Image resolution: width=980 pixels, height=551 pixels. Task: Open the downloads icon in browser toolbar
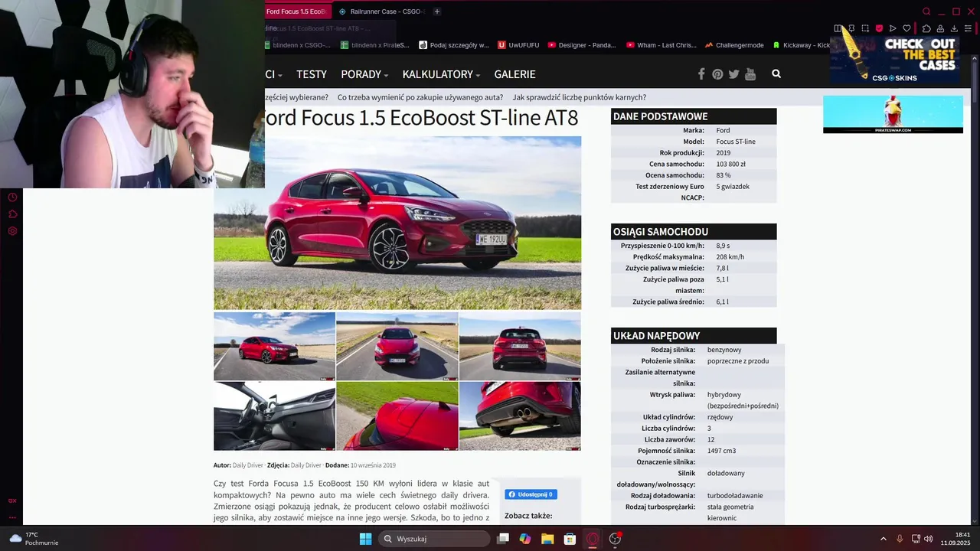point(954,28)
